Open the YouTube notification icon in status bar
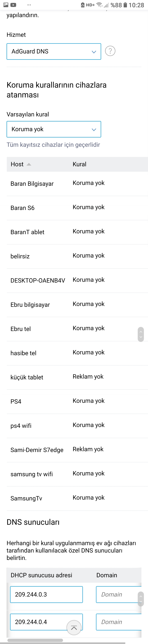 tap(13, 5)
